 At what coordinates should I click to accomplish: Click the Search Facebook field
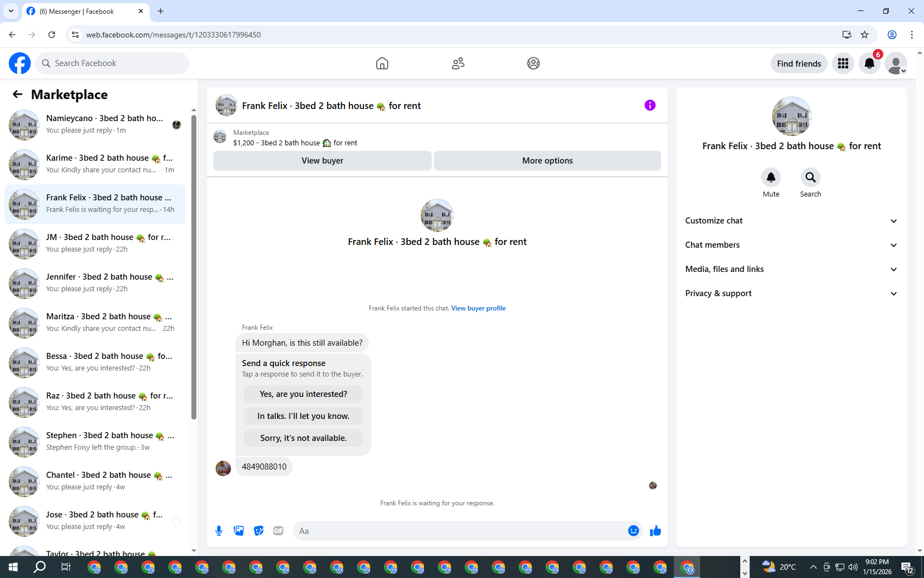click(112, 63)
